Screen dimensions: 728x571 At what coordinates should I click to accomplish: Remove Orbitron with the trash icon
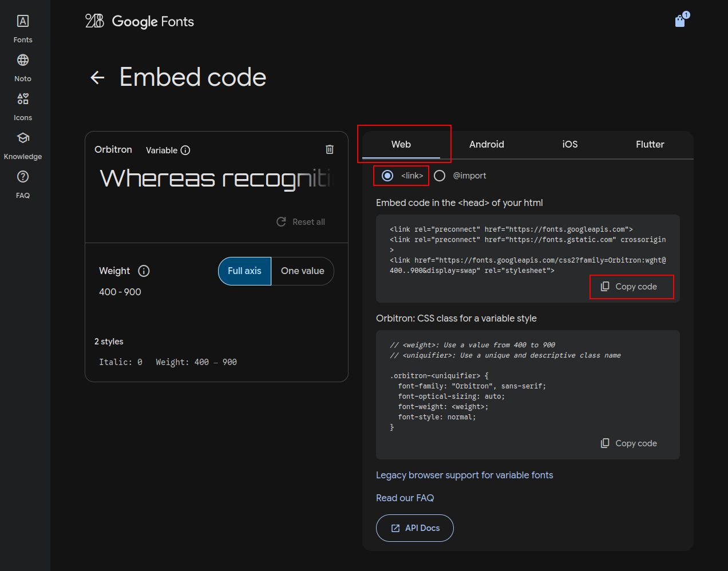tap(330, 149)
